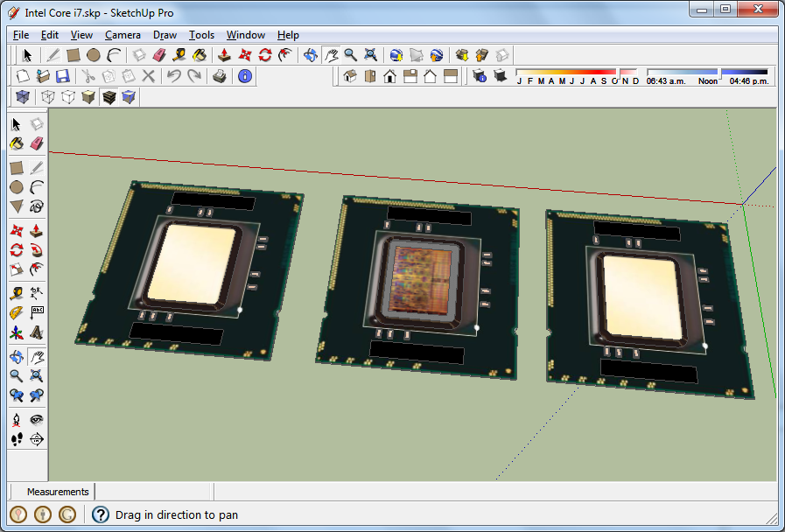Click the Print icon
The image size is (785, 532).
coord(220,76)
